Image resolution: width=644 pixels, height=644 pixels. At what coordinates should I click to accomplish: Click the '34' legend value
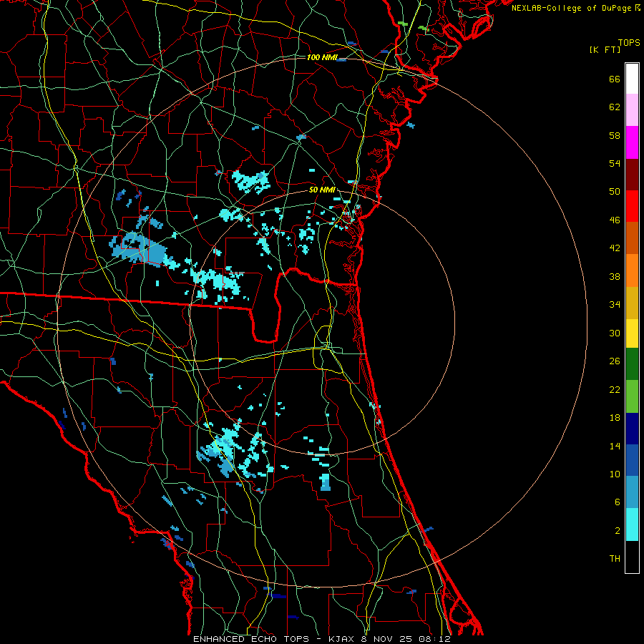tap(615, 305)
